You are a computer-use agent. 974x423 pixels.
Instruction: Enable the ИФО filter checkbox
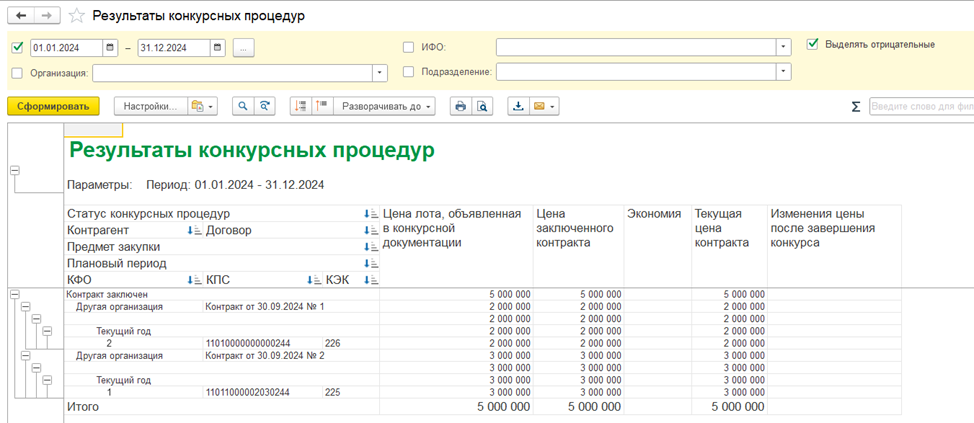(409, 47)
